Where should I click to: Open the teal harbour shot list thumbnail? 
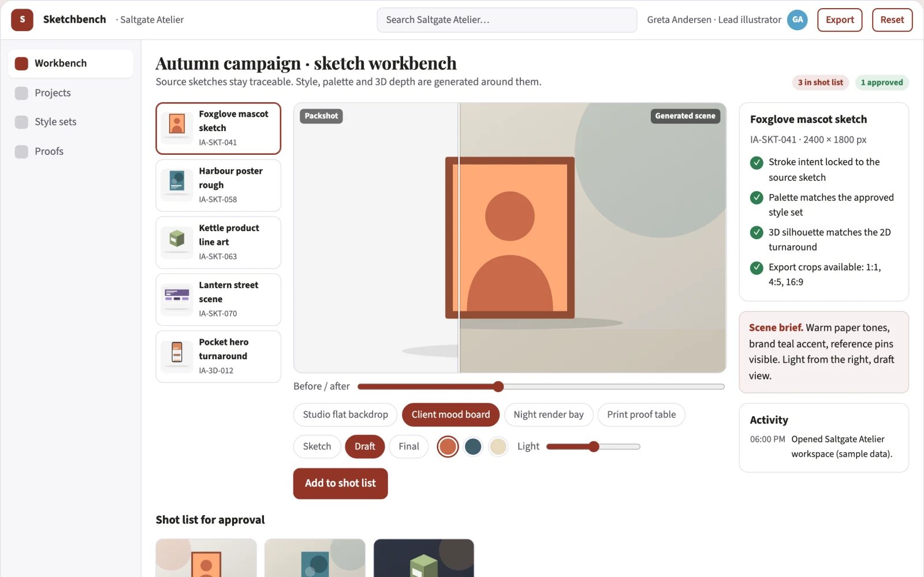click(x=315, y=558)
